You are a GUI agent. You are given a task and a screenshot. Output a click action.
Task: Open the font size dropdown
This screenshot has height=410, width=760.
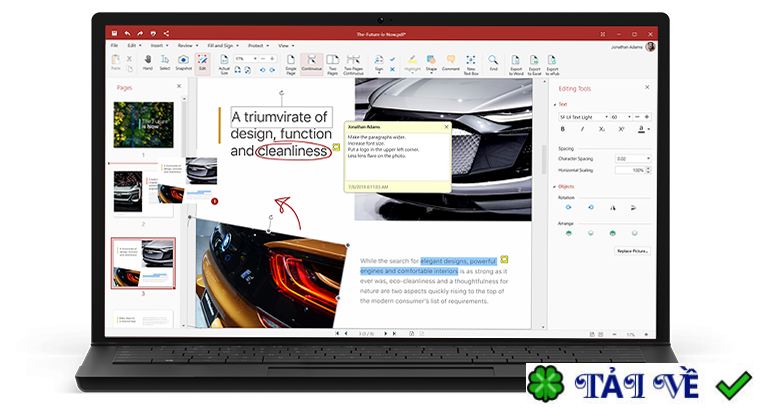pyautogui.click(x=629, y=117)
